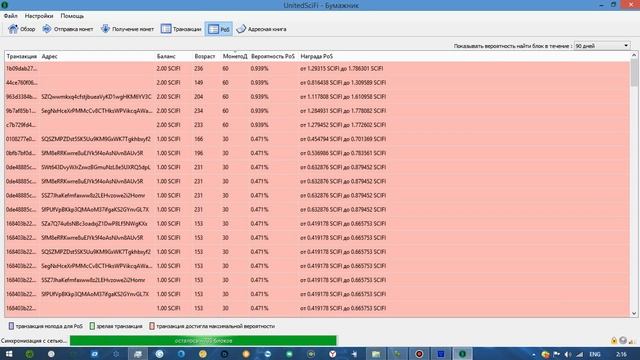Click age value 149
This screenshot has height=360, width=640.
[x=199, y=82]
